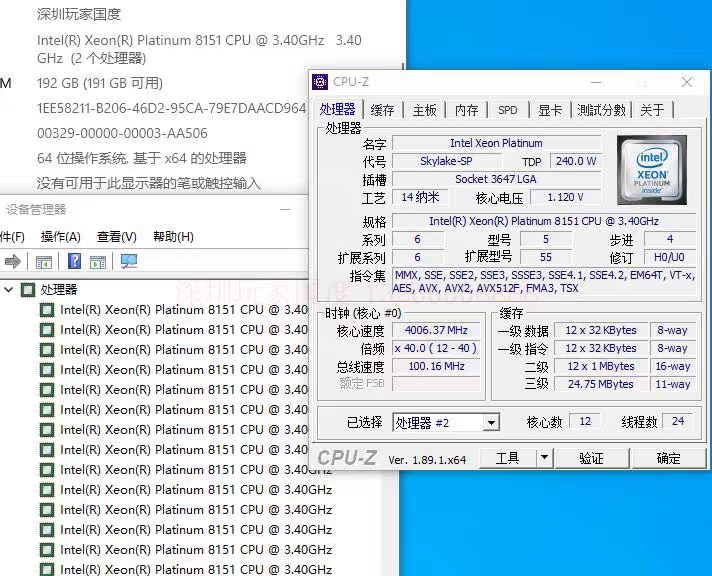Click the 名字 field Intel Xeon Platinum
712x576 pixels.
click(496, 143)
